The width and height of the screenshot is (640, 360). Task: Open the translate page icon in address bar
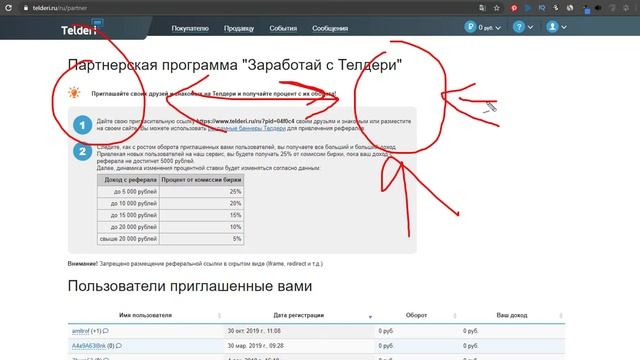tap(482, 8)
